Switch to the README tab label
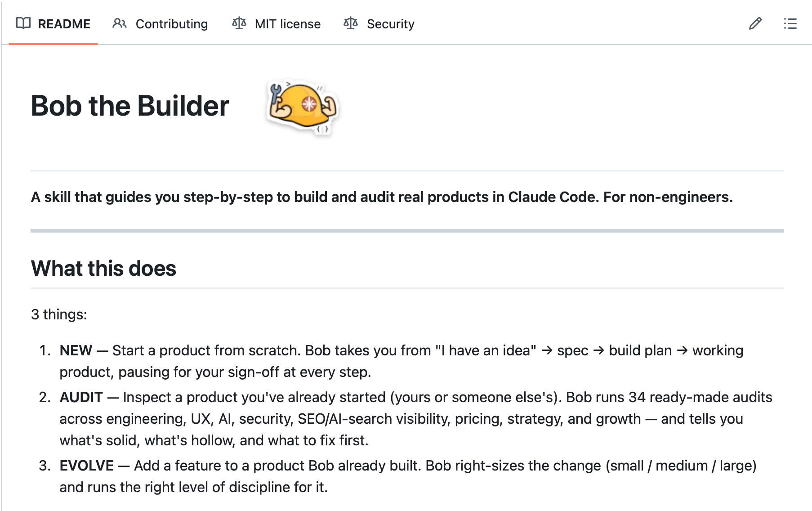The width and height of the screenshot is (812, 511). [64, 24]
